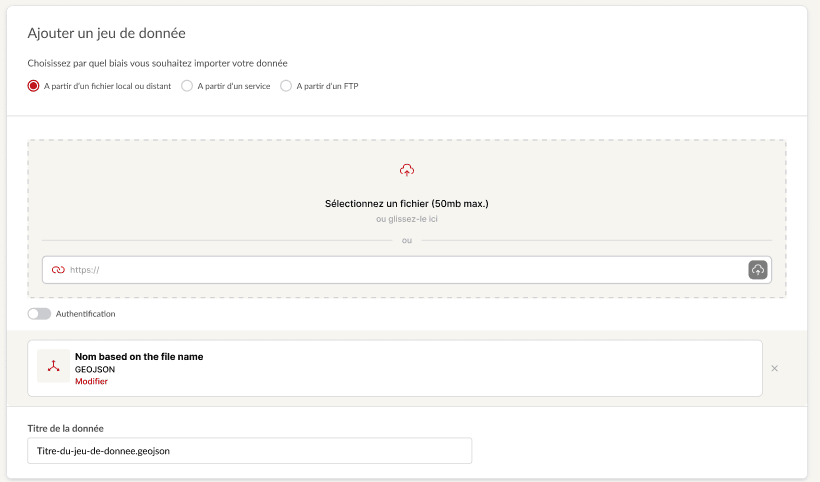Click the 'Titre de la donnée' input field

click(x=249, y=451)
